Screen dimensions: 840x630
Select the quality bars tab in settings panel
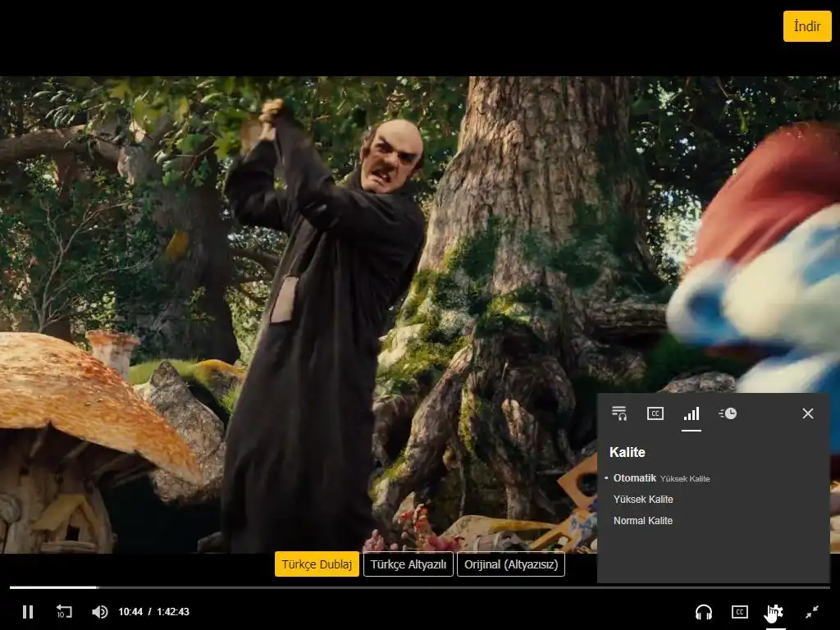tap(692, 413)
